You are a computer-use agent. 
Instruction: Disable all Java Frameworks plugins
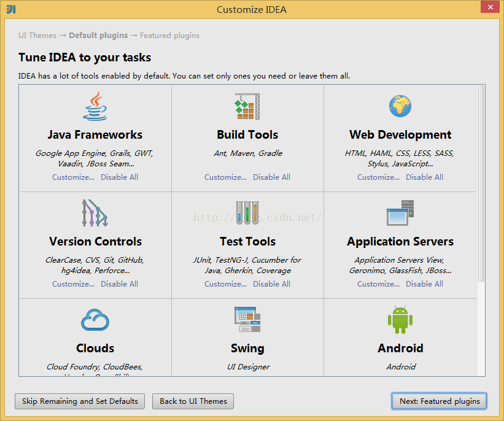click(x=119, y=177)
